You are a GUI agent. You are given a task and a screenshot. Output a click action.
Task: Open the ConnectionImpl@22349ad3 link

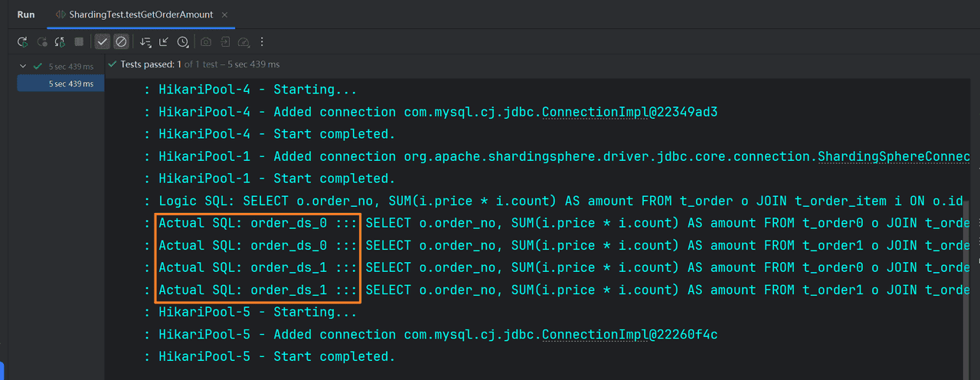coord(629,112)
